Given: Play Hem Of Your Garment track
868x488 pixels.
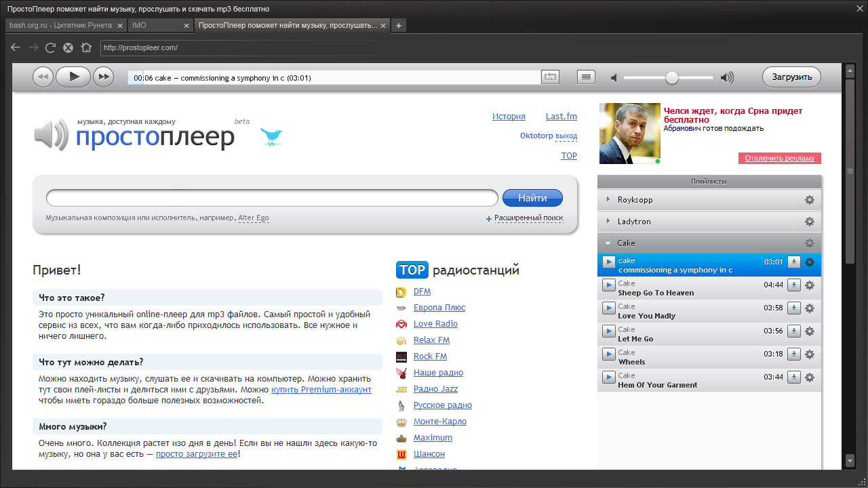Looking at the screenshot, I should tap(608, 377).
